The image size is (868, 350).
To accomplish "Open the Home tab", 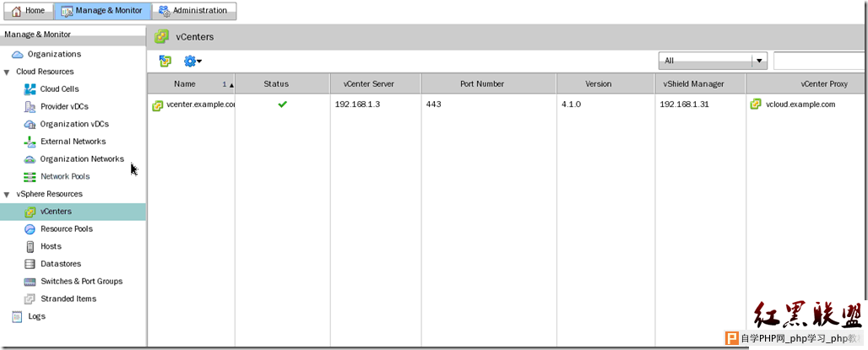I will [x=29, y=10].
